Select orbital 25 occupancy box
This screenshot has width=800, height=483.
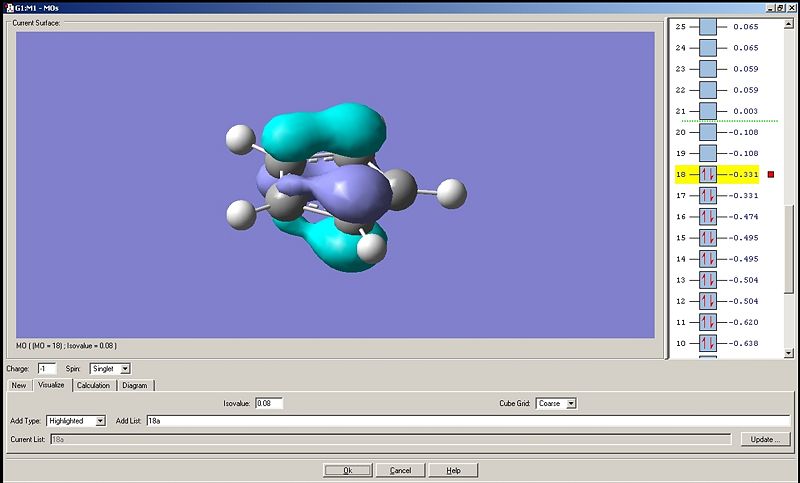(708, 27)
